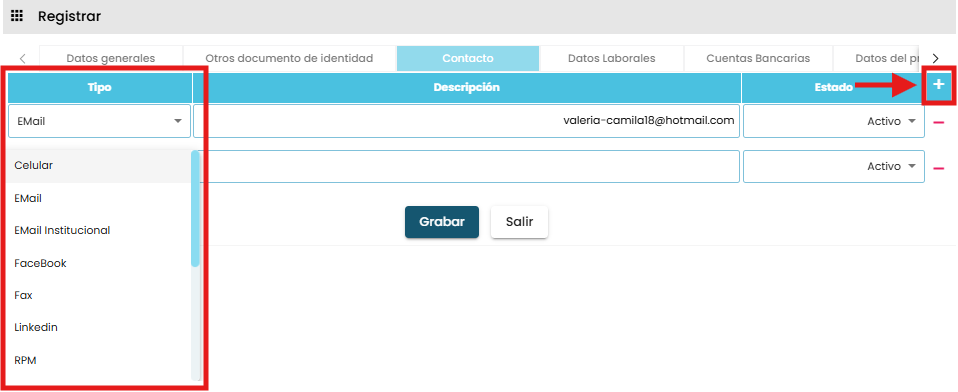Image resolution: width=958 pixels, height=392 pixels.
Task: Click the Estado column header
Action: tap(833, 88)
